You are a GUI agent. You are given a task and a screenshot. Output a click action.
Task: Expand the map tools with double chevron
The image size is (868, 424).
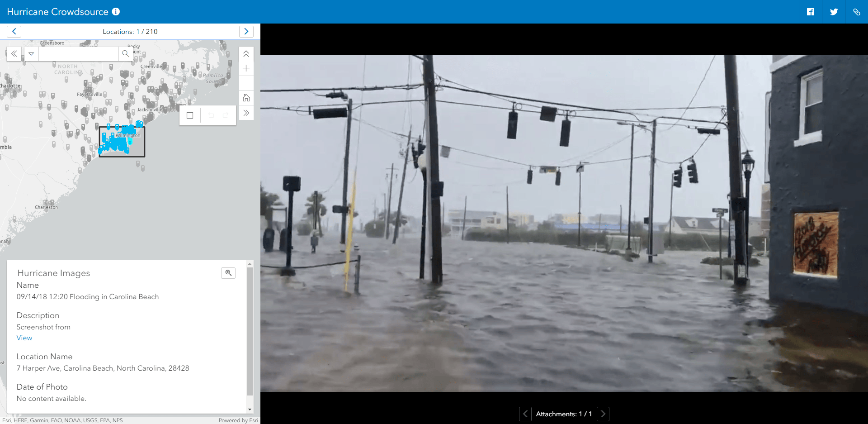246,113
